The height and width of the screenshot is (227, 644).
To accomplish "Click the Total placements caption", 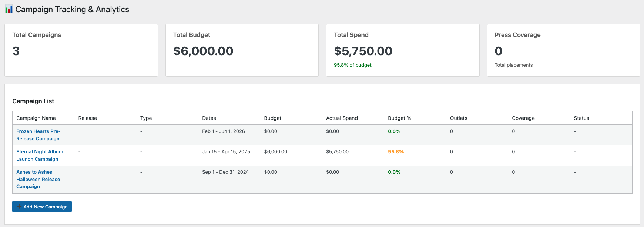I will coord(513,65).
